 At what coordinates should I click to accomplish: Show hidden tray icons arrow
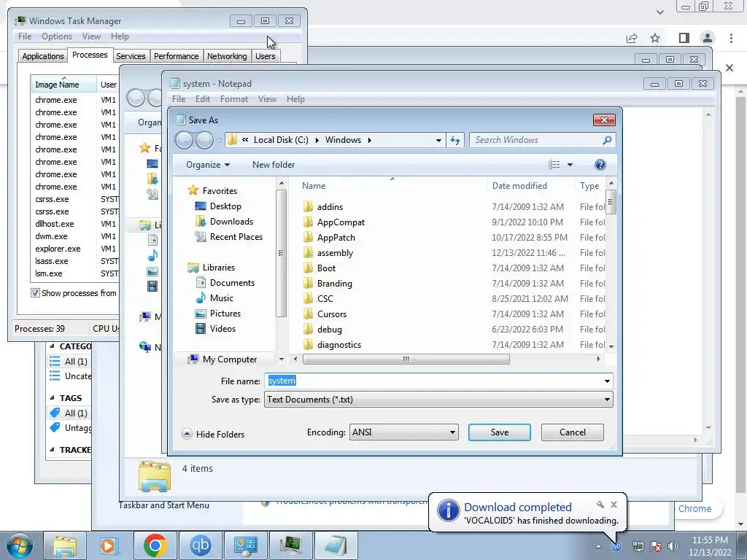(x=598, y=546)
